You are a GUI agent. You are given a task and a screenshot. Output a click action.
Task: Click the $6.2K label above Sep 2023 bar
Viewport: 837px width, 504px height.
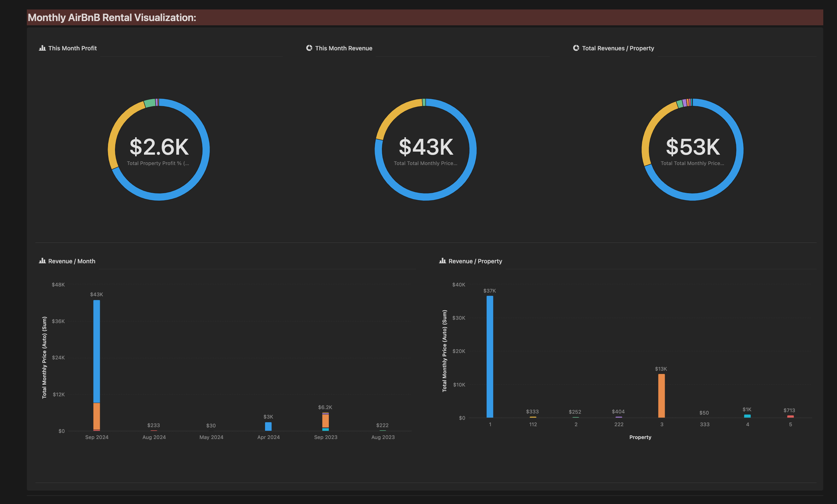(x=325, y=407)
